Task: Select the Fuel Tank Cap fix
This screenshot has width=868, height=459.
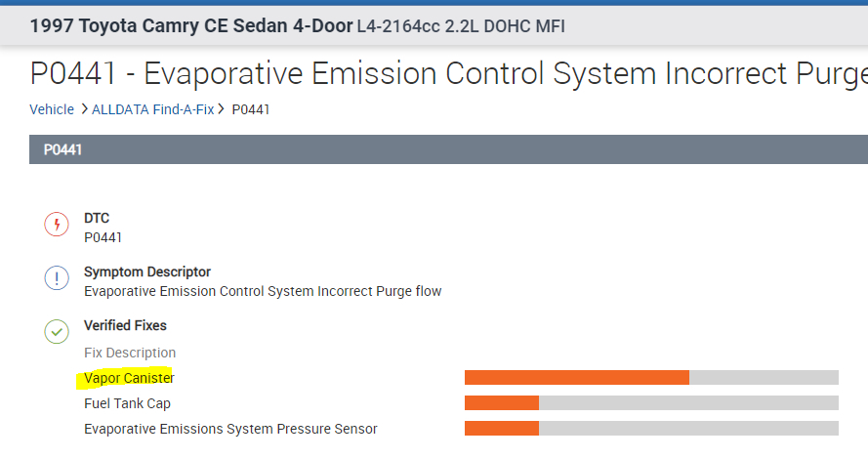Action: [128, 403]
